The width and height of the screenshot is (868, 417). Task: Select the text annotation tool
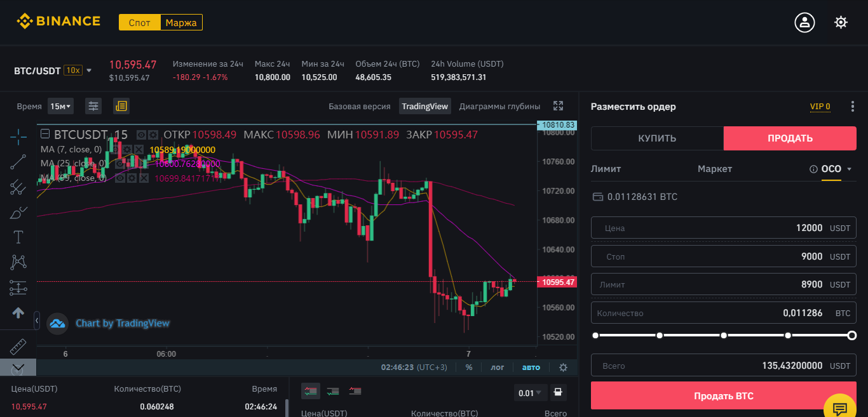pos(18,237)
